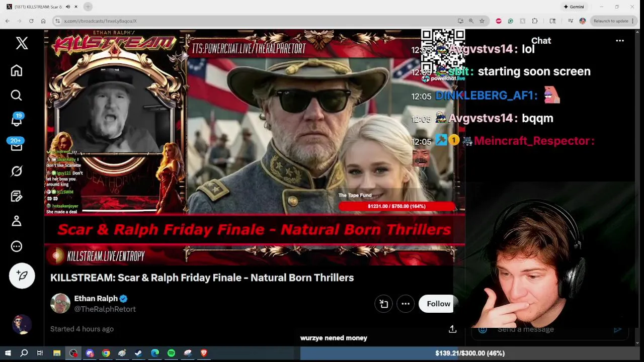Open Brave browser from taskbar

[x=204, y=353]
